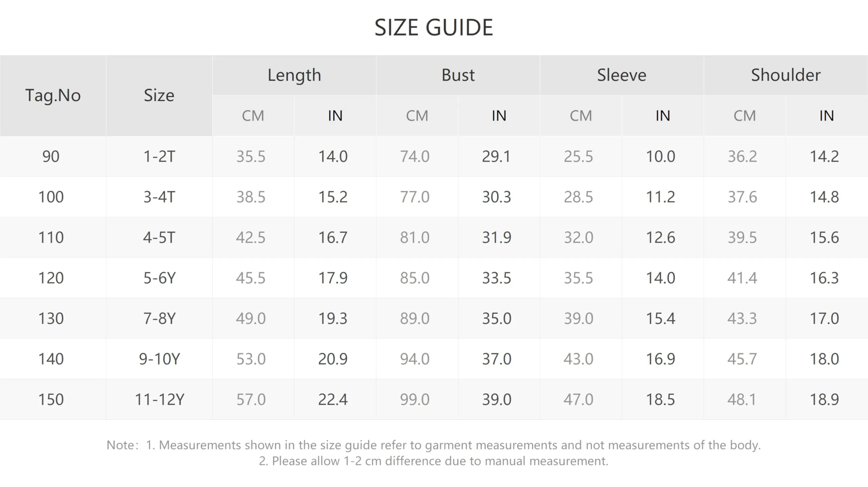Select sleeve value 12.6 inches

click(x=660, y=238)
